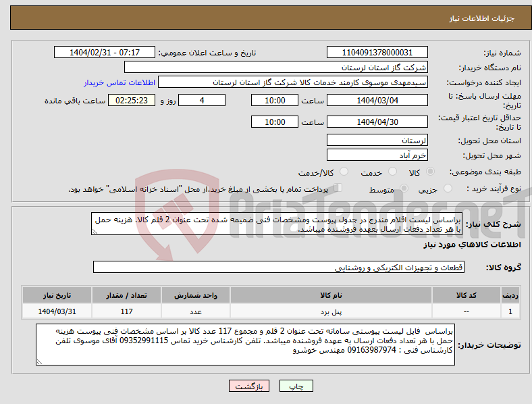Click the کد کالا column header
Screen dimensions: 532x404
tap(467, 295)
